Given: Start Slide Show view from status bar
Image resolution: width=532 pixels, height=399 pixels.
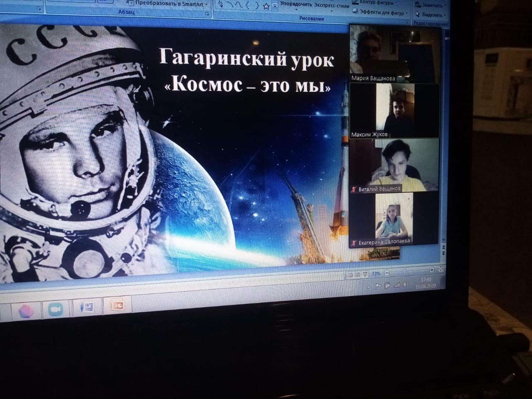Looking at the screenshot, I should pos(365,274).
